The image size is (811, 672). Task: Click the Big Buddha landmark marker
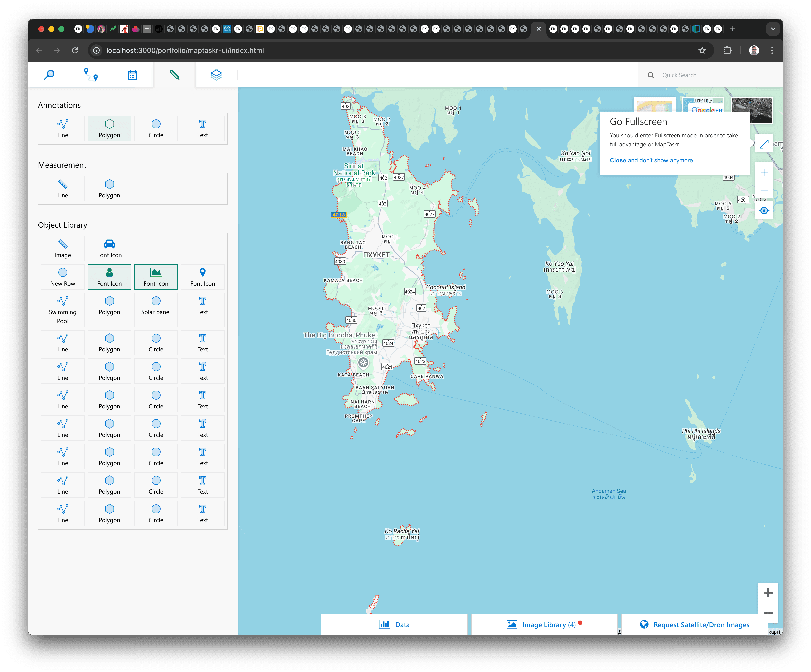coord(363,362)
